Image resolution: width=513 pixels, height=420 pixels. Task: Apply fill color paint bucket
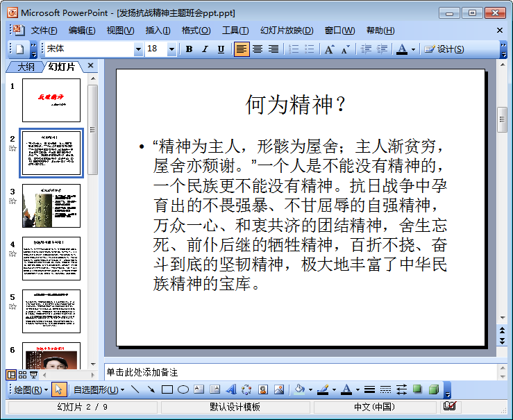coord(300,389)
